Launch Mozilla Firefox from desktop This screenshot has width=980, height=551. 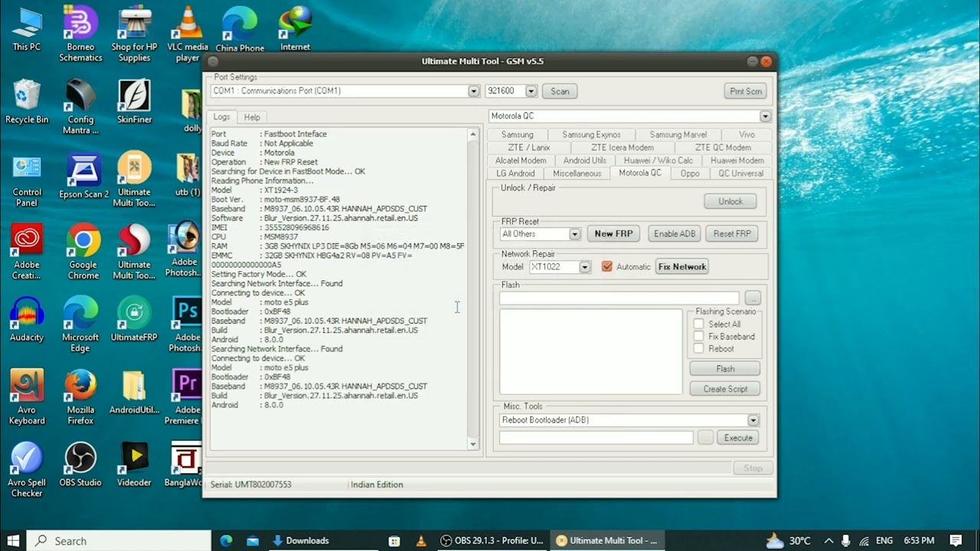(x=80, y=398)
